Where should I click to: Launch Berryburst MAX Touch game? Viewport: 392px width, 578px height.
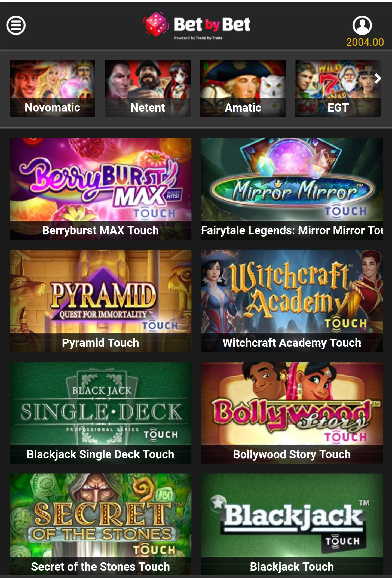click(x=100, y=189)
